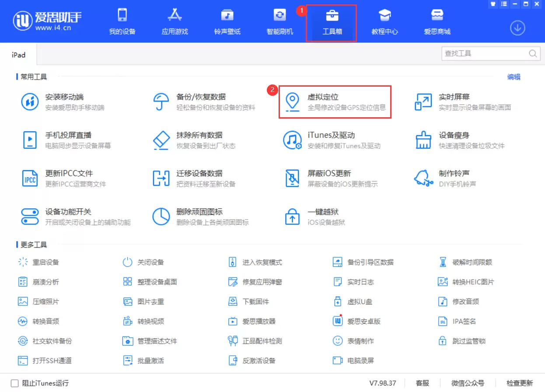Open 迁移设备数据 tool
Screen dimensions: 545x392
[x=194, y=178]
